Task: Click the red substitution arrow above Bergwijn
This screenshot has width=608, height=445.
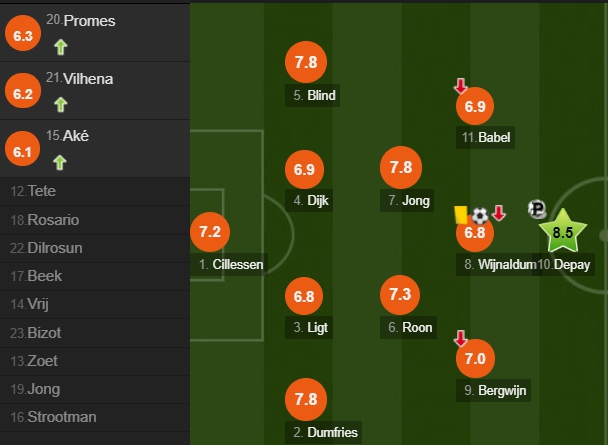Action: click(460, 338)
